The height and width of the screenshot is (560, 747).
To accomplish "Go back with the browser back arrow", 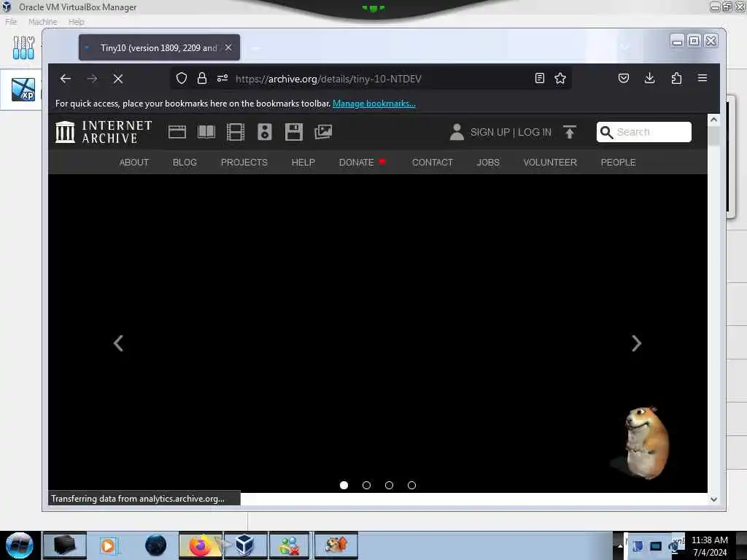I will pos(65,79).
